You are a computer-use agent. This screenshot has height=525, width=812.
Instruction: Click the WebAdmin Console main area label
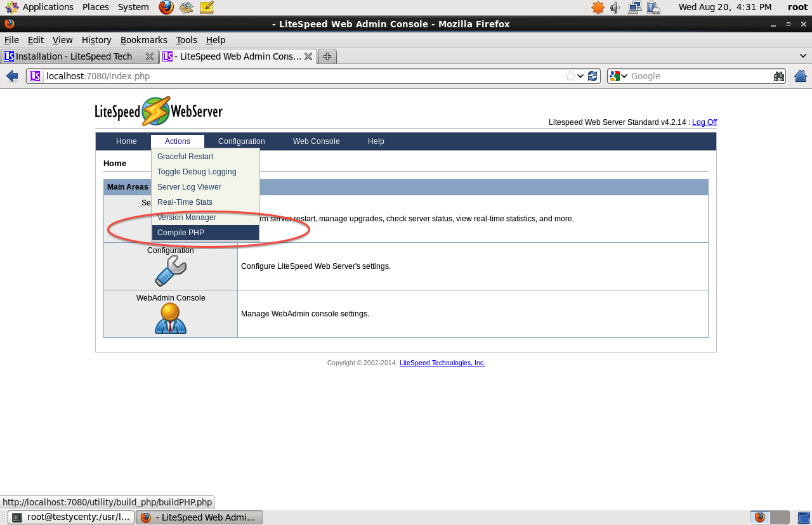(171, 298)
